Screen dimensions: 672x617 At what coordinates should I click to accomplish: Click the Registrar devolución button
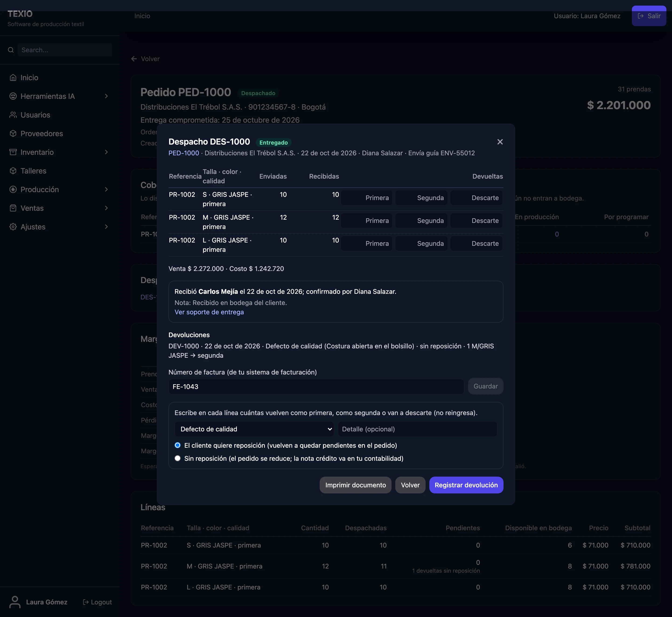[466, 485]
